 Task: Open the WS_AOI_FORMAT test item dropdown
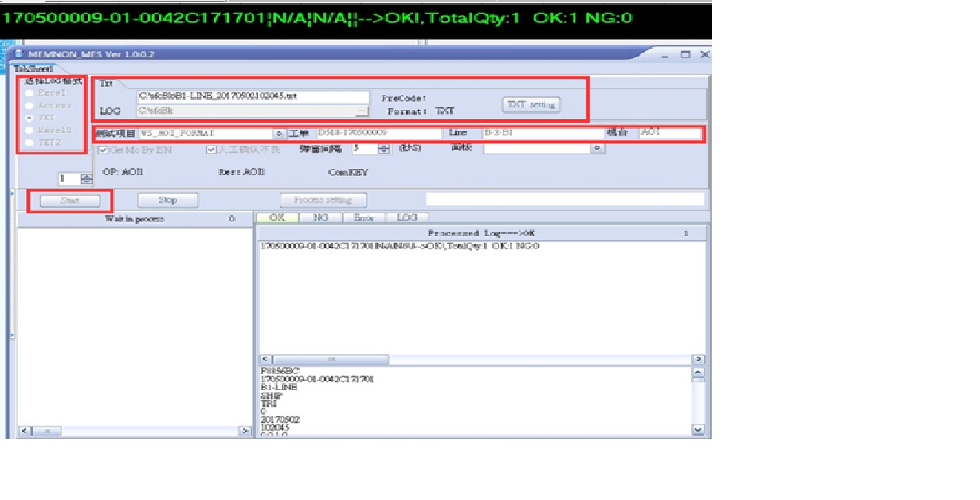pos(280,133)
